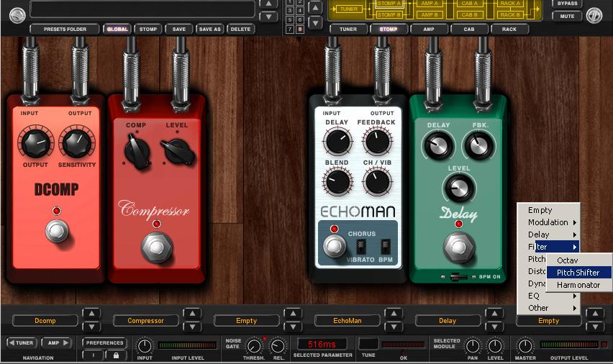Viewport: 613px width, 364px height.
Task: Choose Harmonator from the submenu
Action: [x=578, y=285]
